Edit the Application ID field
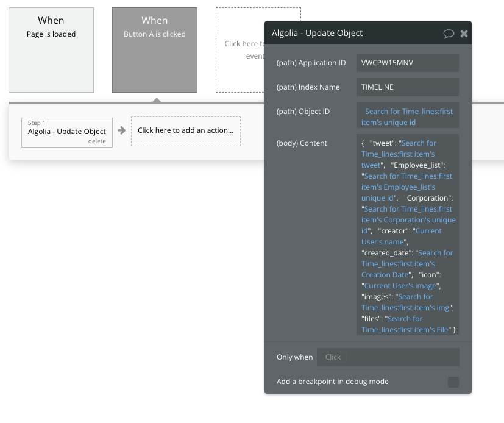 coord(407,63)
